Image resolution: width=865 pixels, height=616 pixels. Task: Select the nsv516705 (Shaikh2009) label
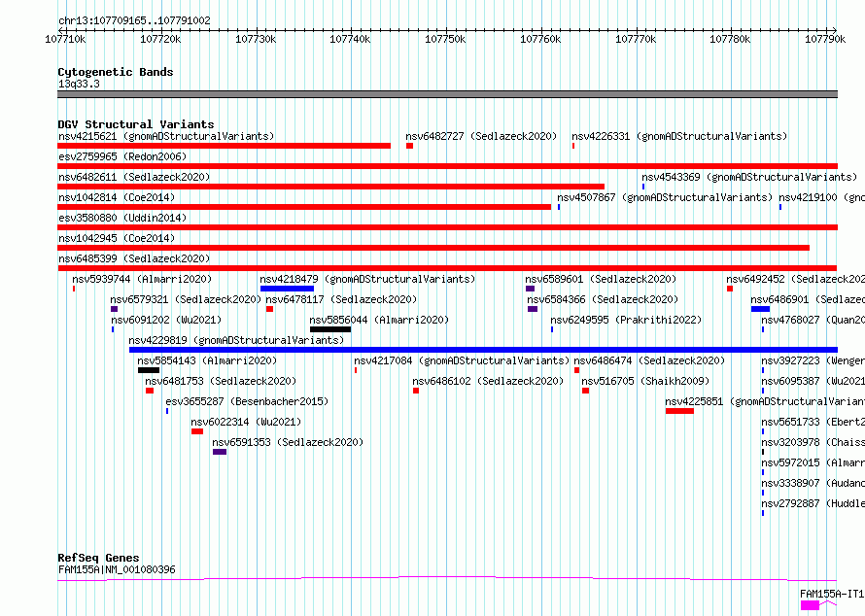click(x=645, y=381)
